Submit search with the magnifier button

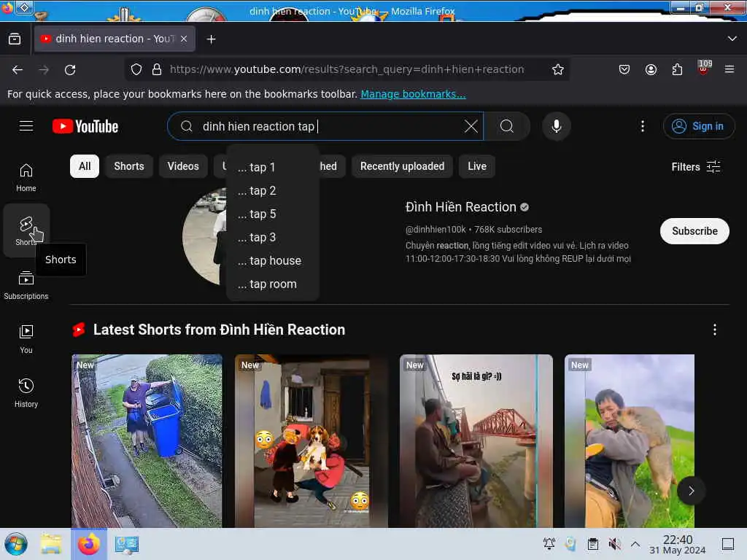pyautogui.click(x=507, y=126)
